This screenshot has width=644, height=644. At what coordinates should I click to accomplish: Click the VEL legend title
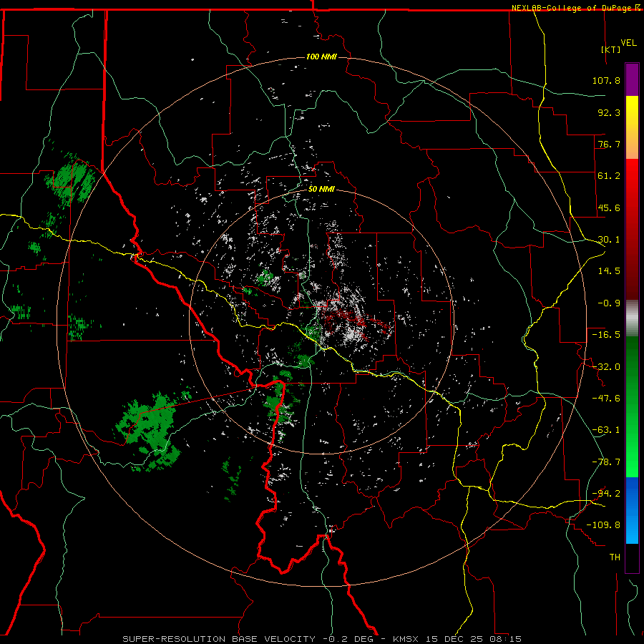point(628,43)
